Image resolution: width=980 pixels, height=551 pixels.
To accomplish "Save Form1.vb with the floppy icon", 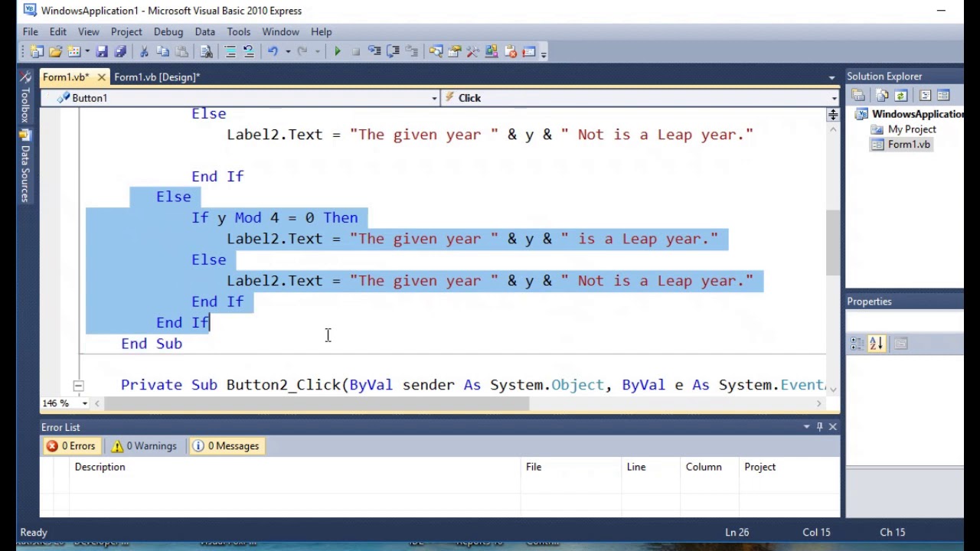I will [102, 51].
